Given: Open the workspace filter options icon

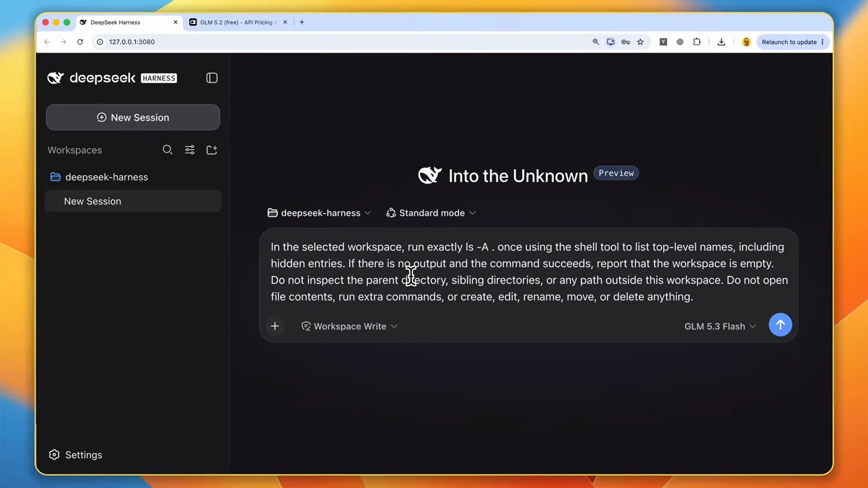Looking at the screenshot, I should tap(190, 150).
